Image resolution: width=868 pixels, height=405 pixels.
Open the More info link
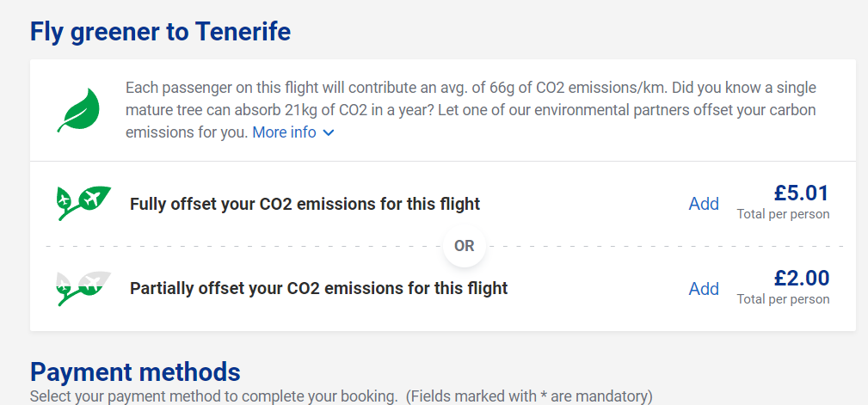tap(284, 132)
